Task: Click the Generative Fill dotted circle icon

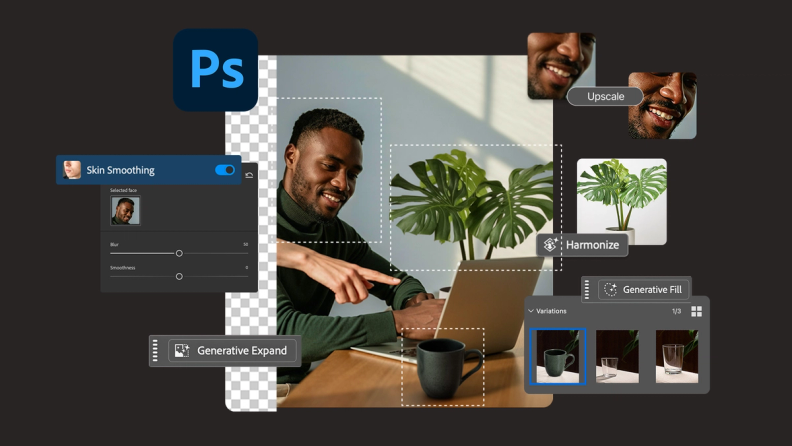Action: [611, 289]
